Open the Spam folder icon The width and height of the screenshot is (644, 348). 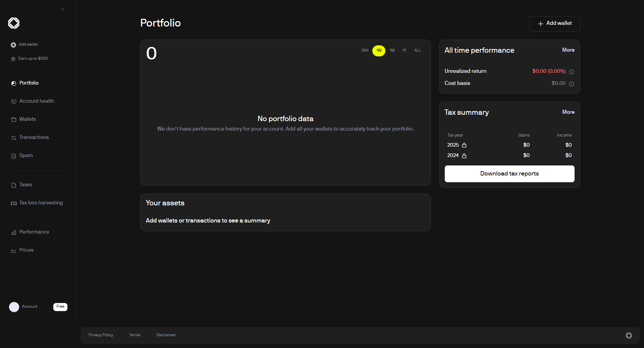[14, 156]
